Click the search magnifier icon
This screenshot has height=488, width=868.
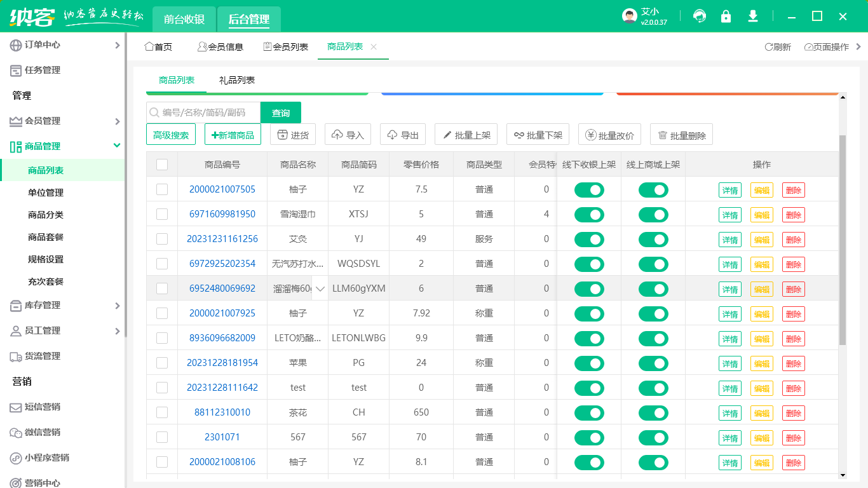154,112
